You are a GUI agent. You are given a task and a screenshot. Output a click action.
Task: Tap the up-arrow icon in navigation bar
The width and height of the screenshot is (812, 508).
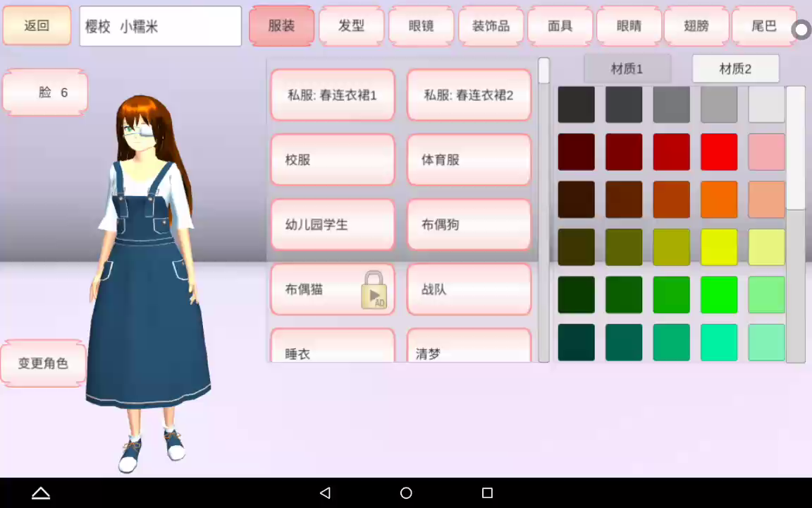click(41, 492)
